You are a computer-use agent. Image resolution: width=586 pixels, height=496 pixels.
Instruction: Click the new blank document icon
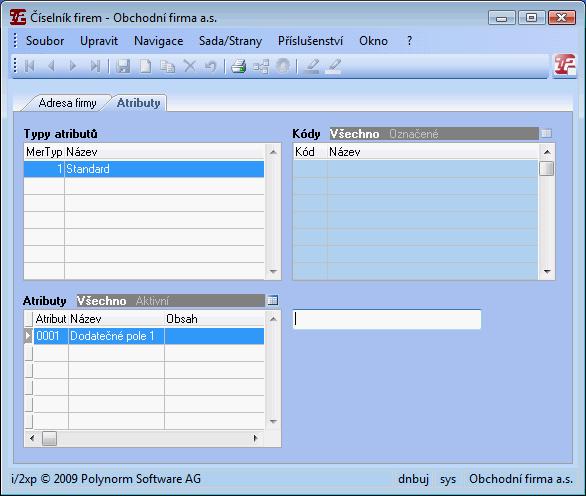pos(145,67)
